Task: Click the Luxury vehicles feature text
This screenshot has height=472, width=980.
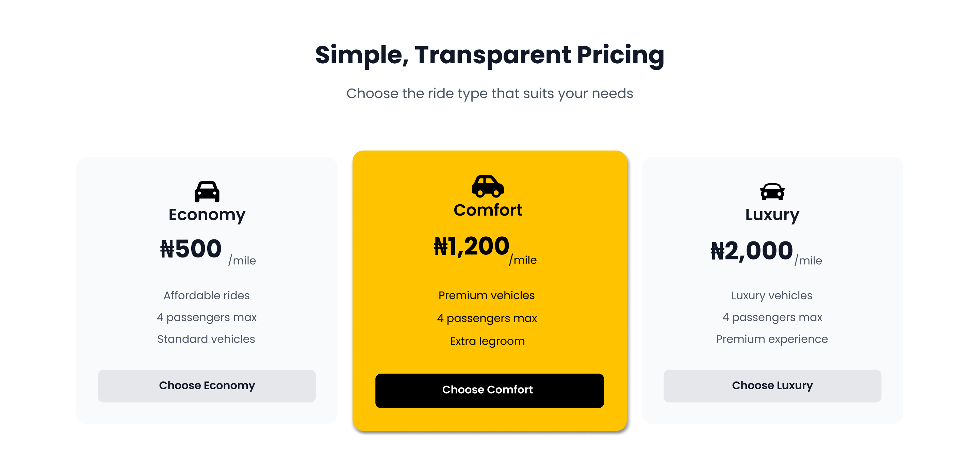Action: (771, 295)
